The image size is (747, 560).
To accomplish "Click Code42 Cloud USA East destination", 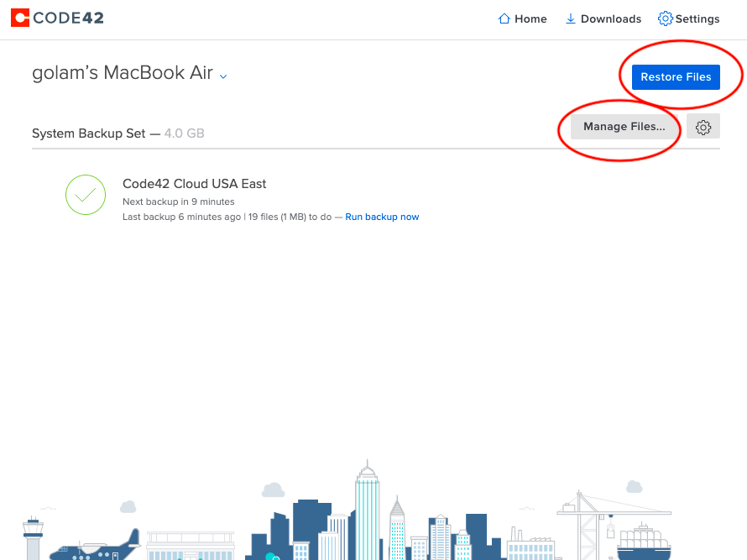I will pyautogui.click(x=195, y=184).
